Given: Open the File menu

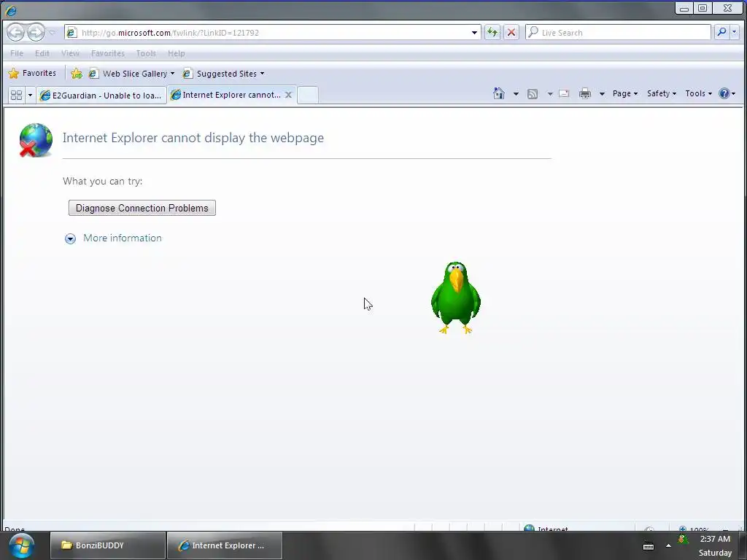Looking at the screenshot, I should click(x=17, y=53).
